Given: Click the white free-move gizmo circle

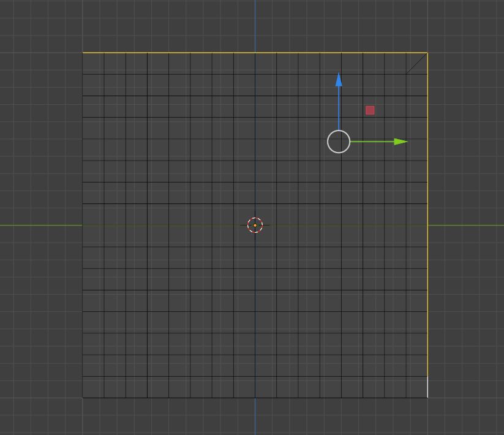Looking at the screenshot, I should click(339, 142).
